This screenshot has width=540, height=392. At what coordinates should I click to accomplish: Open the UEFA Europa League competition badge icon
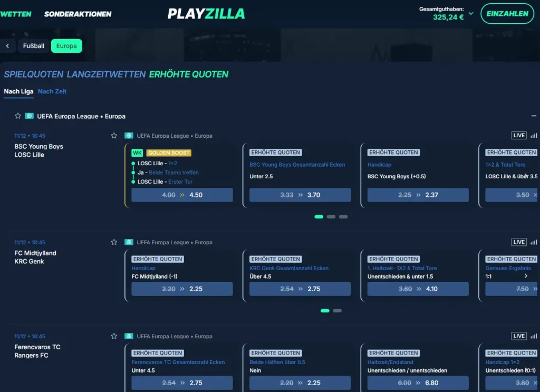(28, 116)
